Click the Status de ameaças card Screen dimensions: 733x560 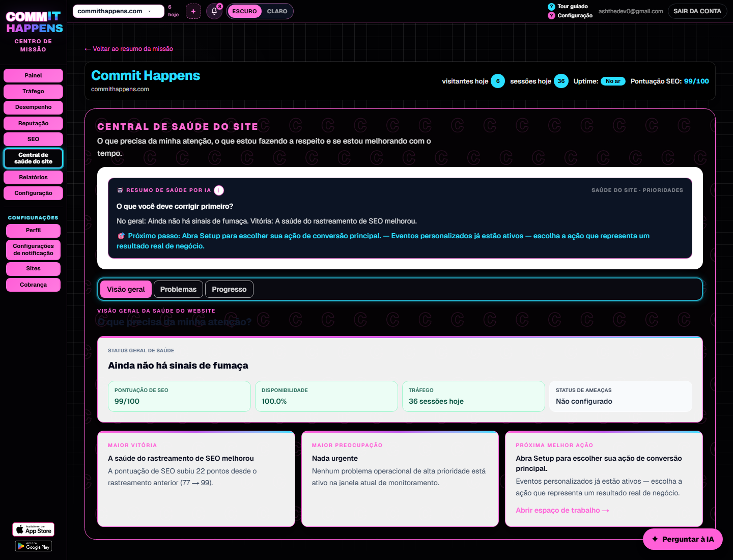pos(621,396)
